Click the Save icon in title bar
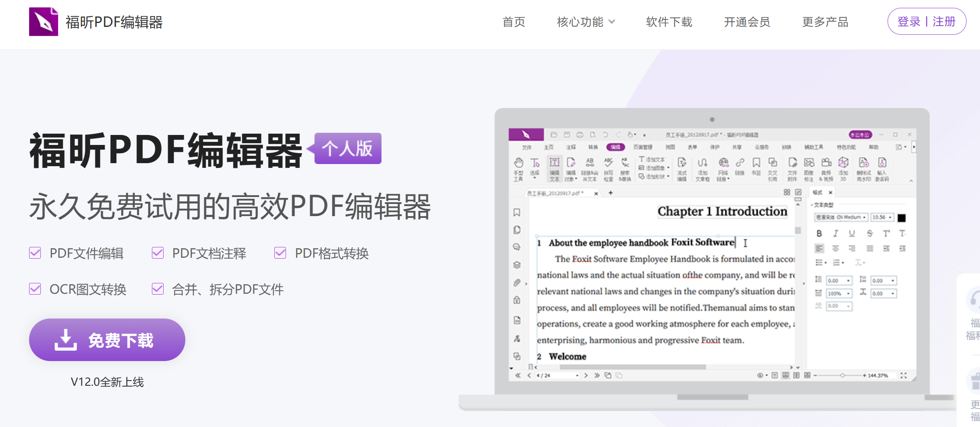Viewport: 980px width, 427px height. pos(567,135)
